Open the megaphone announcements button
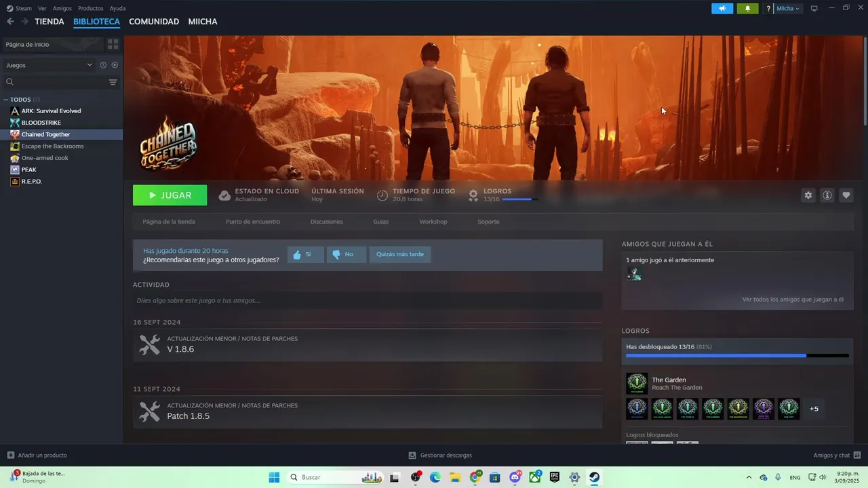 pyautogui.click(x=722, y=8)
